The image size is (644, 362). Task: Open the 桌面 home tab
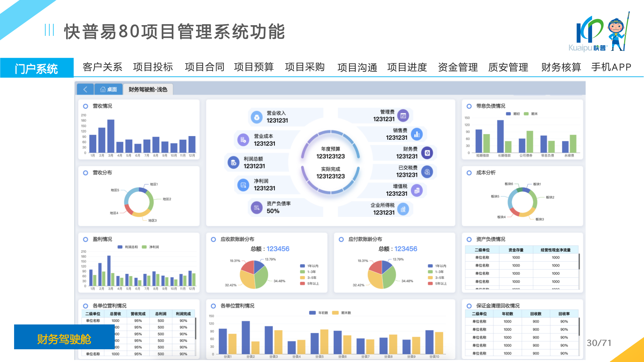[x=108, y=89]
